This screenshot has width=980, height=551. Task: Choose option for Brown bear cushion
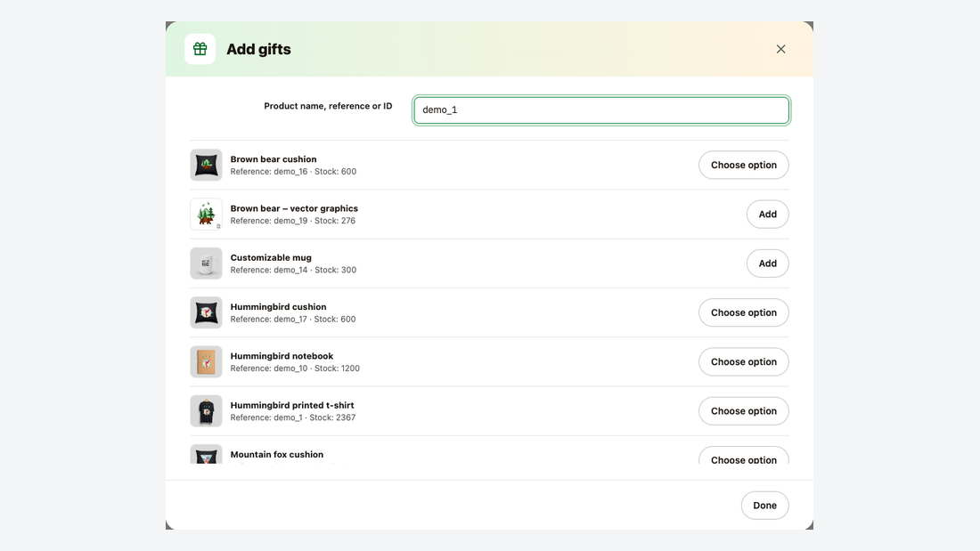click(744, 165)
